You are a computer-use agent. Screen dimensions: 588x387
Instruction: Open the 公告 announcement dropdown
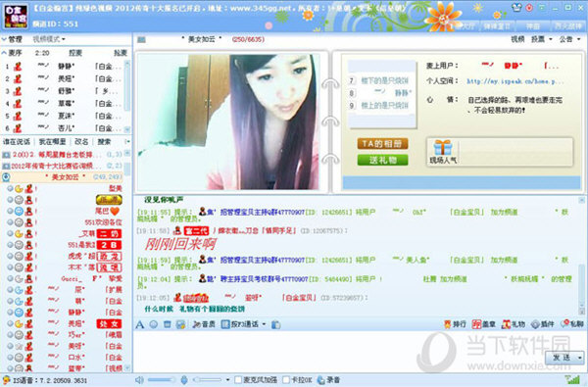point(570,39)
